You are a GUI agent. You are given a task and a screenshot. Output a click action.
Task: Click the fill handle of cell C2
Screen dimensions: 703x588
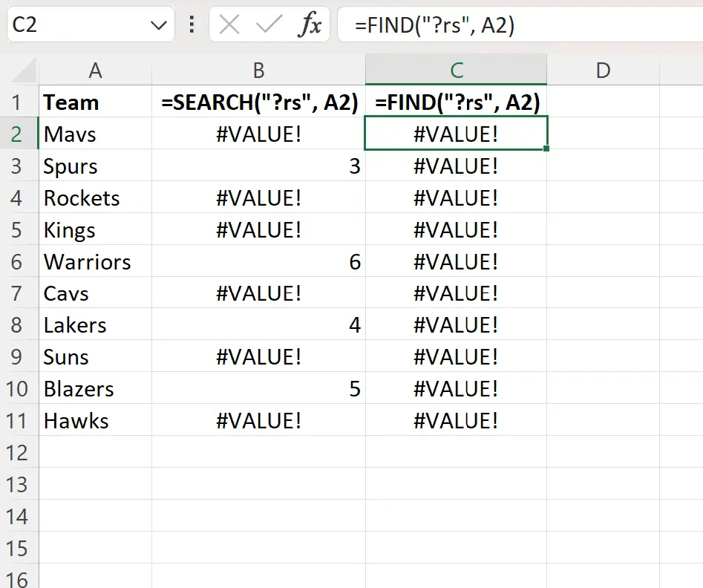click(x=547, y=149)
